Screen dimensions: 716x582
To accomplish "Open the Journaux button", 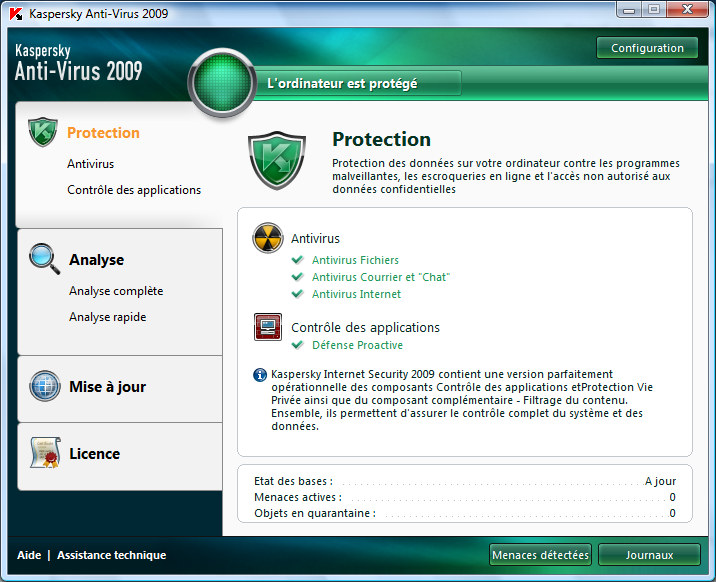I will pyautogui.click(x=649, y=555).
